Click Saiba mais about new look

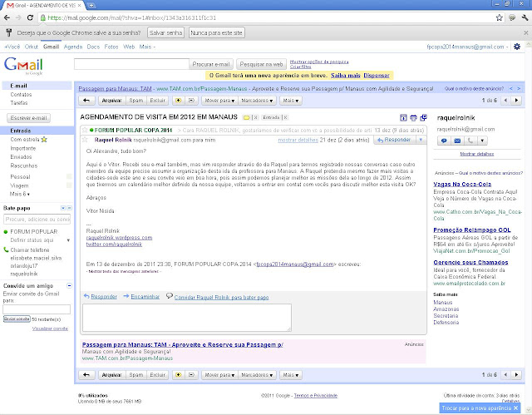click(346, 76)
